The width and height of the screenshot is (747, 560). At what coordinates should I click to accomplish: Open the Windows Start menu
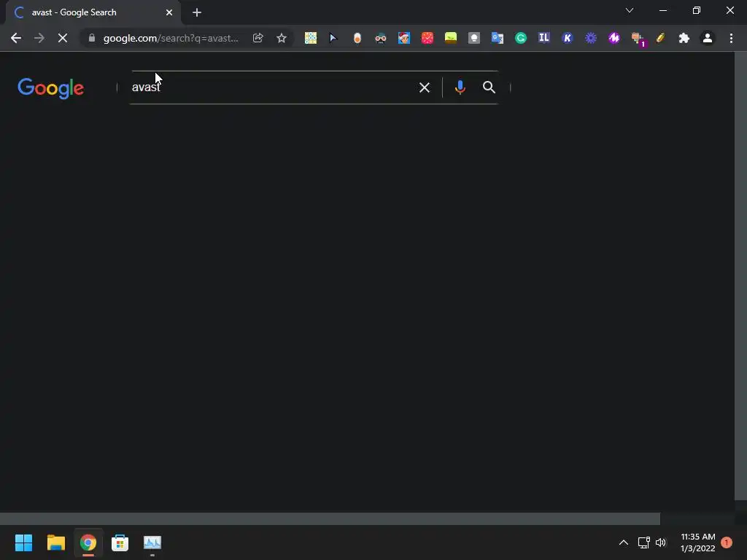coord(24,542)
